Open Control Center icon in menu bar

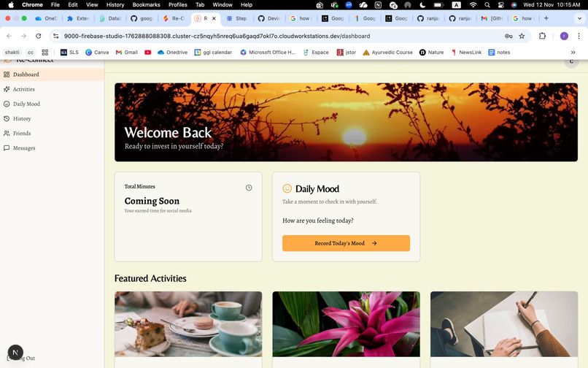(500, 5)
